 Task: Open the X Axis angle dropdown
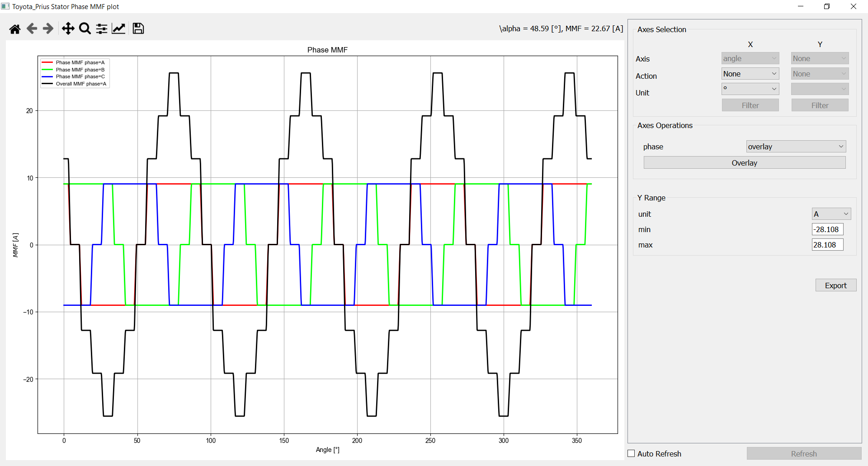click(750, 58)
